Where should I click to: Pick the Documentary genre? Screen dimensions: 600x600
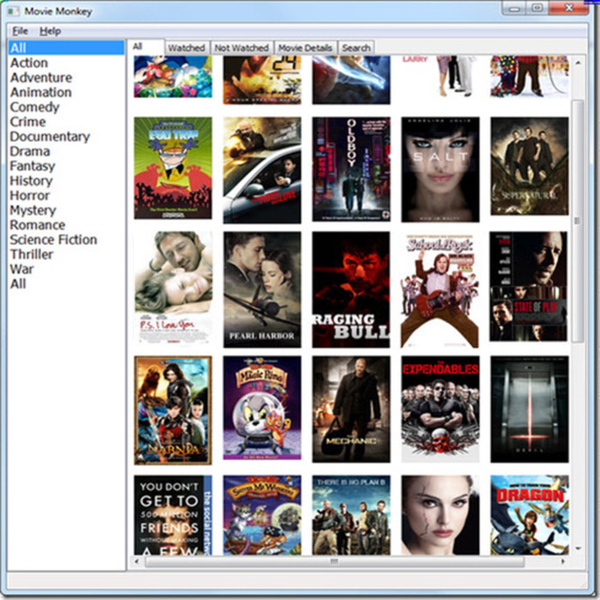point(50,137)
